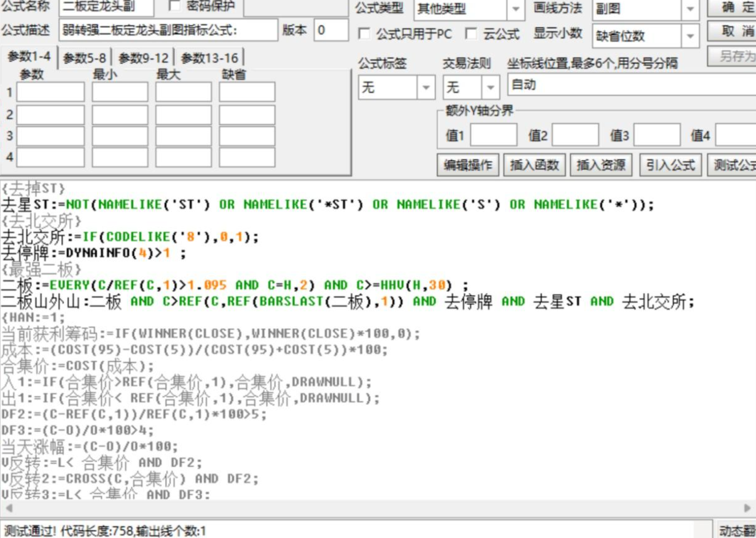The image size is (756, 538).
Task: Click row 3 最大 field
Action: (x=184, y=136)
